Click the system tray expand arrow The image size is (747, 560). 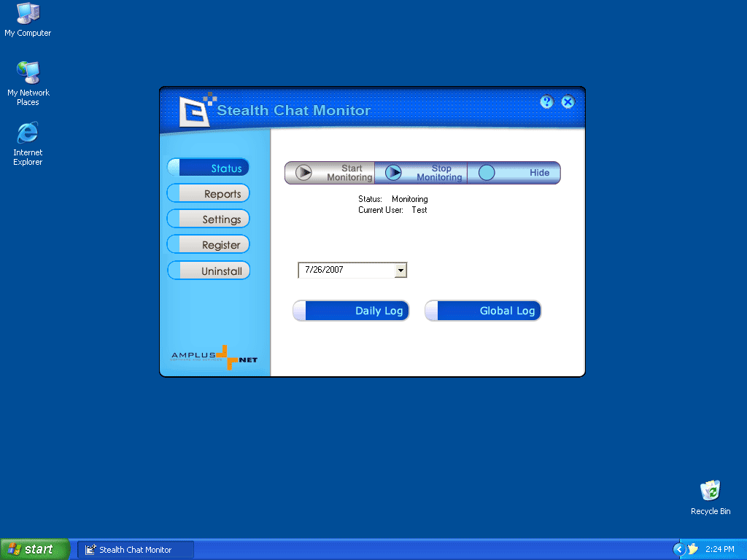pyautogui.click(x=679, y=549)
